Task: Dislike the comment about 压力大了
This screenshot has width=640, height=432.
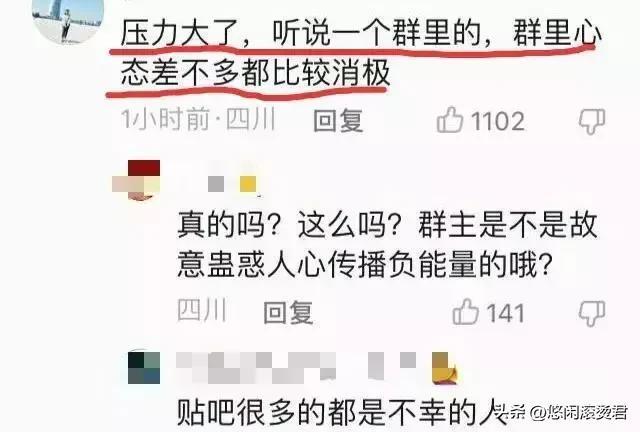Action: click(x=592, y=122)
